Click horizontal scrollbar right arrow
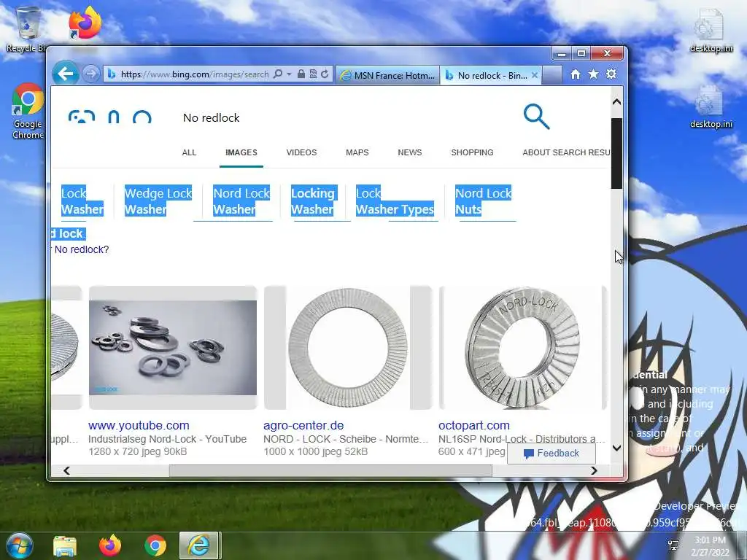Viewport: 747px width, 560px height. click(x=594, y=470)
